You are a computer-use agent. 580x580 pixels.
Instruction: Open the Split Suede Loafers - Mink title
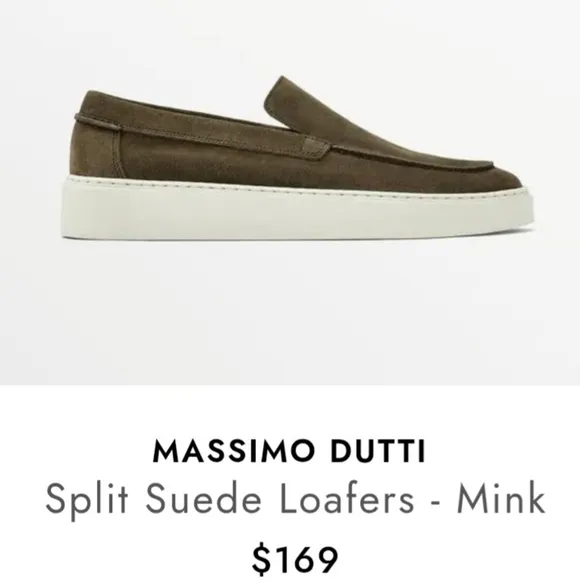click(x=295, y=499)
